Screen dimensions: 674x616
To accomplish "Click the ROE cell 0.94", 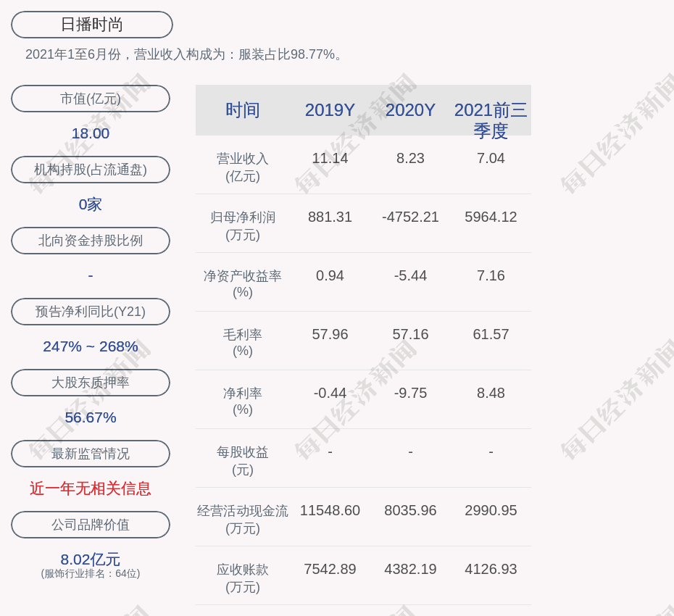I will (330, 275).
